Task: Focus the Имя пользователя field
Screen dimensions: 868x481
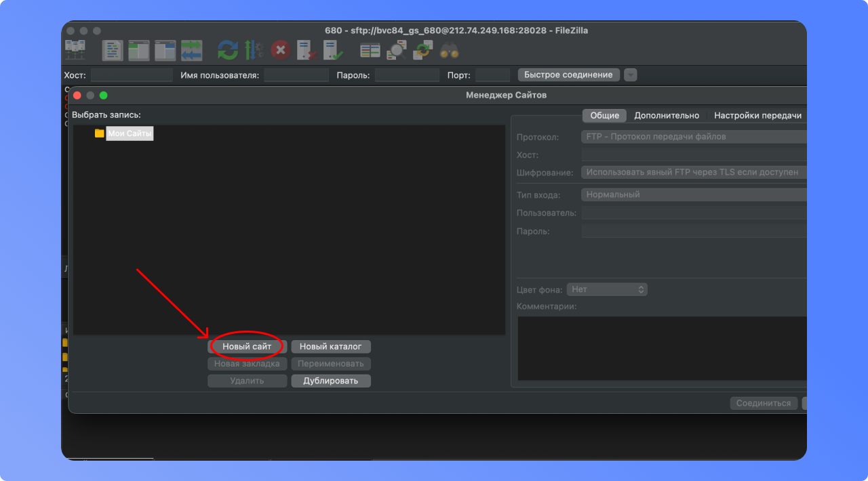Action: click(x=296, y=75)
